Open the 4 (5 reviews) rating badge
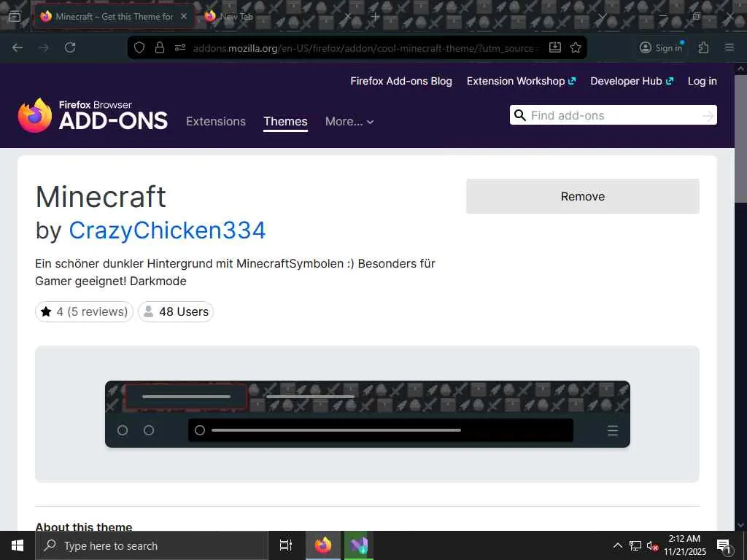The width and height of the screenshot is (747, 560). 85,311
